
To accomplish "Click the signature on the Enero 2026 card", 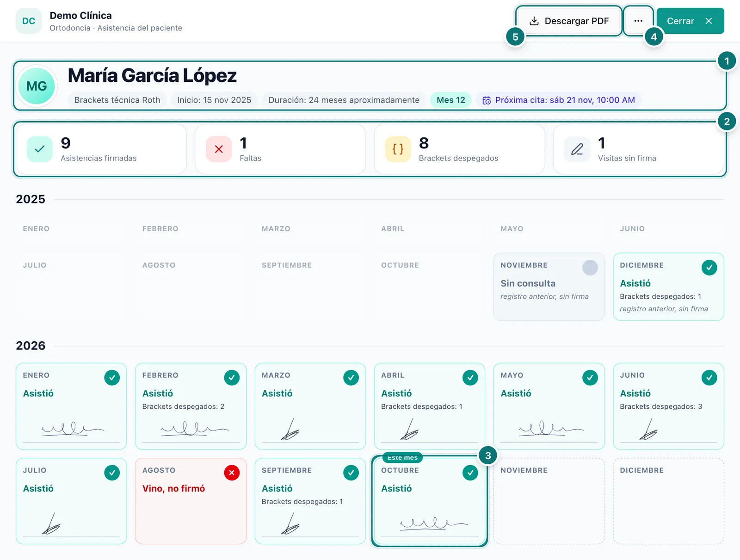I will 72,429.
